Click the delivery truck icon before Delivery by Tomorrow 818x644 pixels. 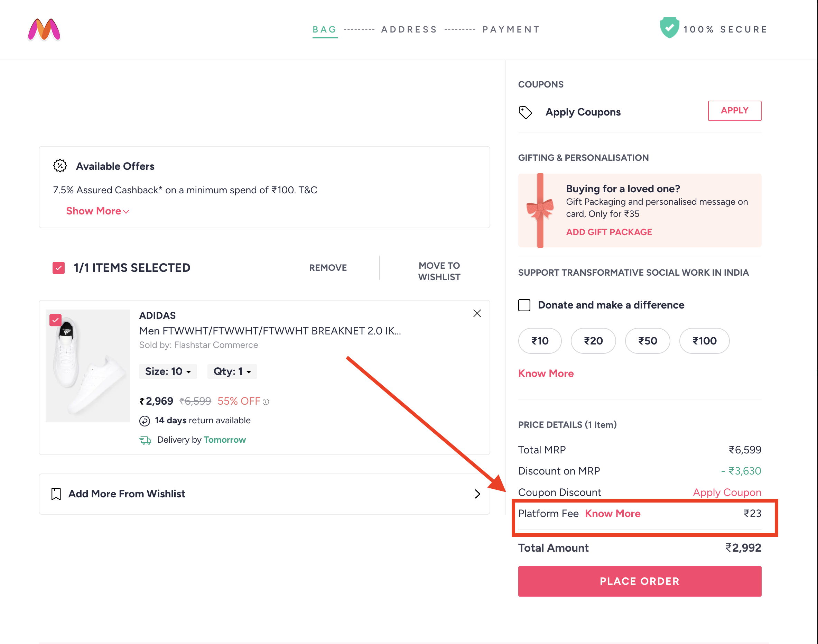point(146,440)
